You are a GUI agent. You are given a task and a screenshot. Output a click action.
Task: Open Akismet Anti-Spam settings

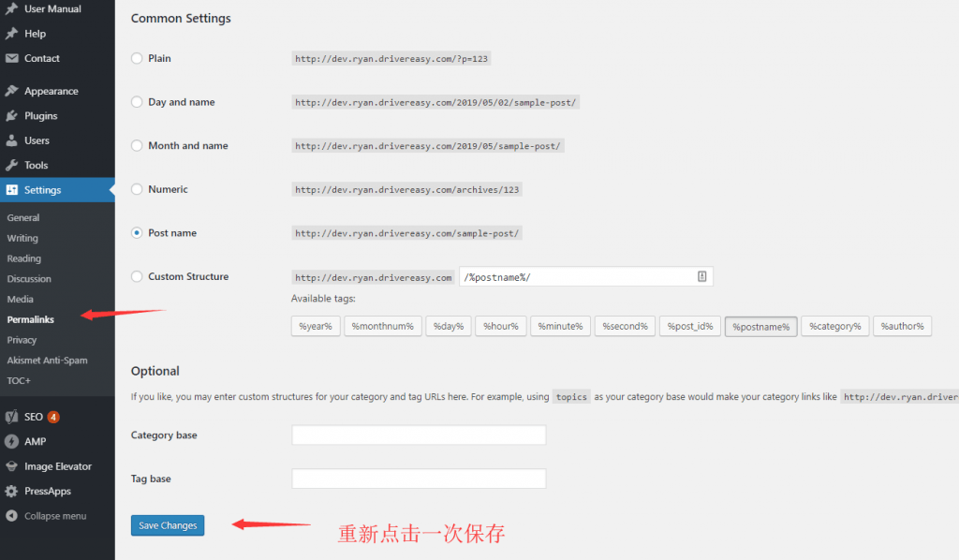pyautogui.click(x=47, y=361)
